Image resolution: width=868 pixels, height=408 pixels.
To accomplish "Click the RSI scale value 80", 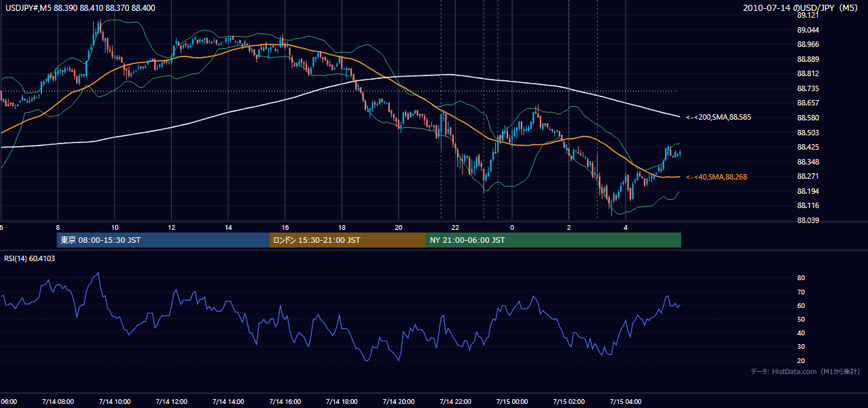I will (801, 278).
